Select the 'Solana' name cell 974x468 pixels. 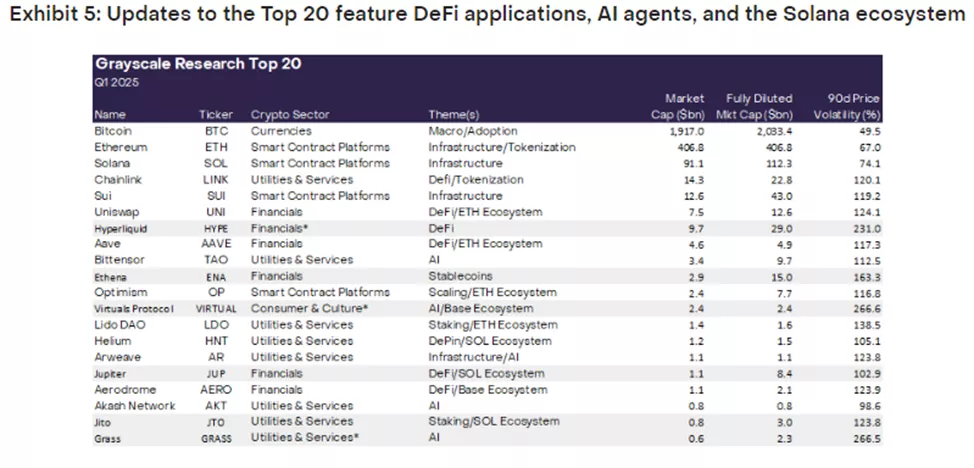click(112, 163)
